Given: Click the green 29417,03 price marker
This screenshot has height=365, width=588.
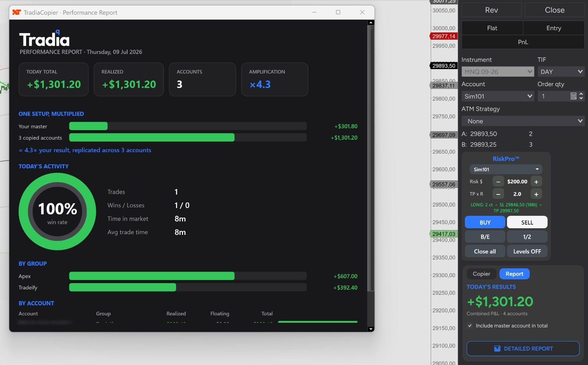Looking at the screenshot, I should point(444,234).
